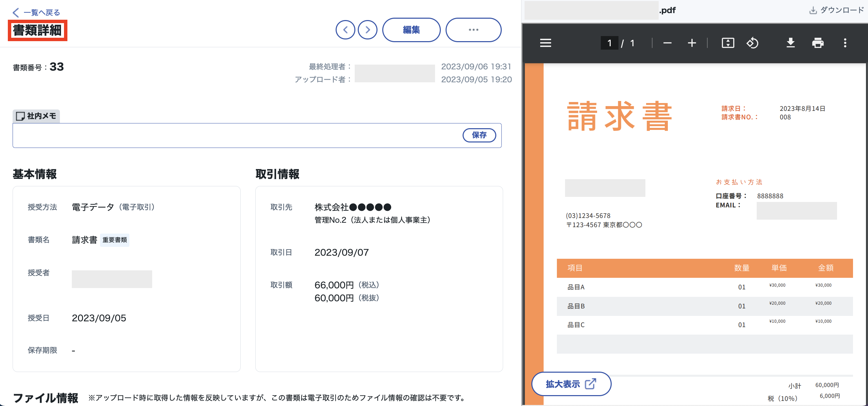The width and height of the screenshot is (868, 406).
Task: Click invoice number 008
Action: tap(785, 117)
